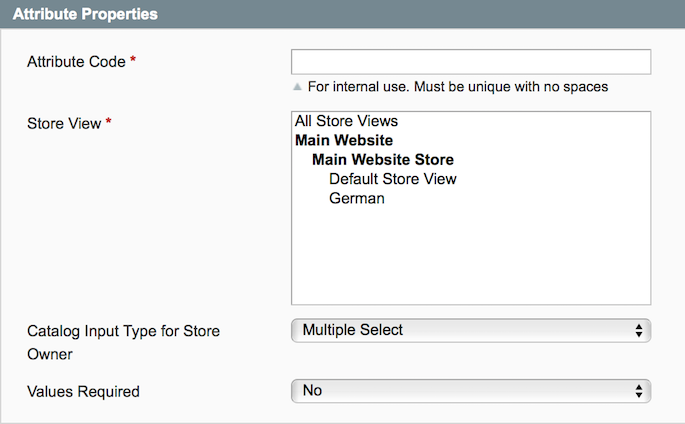Click the Values Required label
The width and height of the screenshot is (685, 424).
pyautogui.click(x=83, y=391)
